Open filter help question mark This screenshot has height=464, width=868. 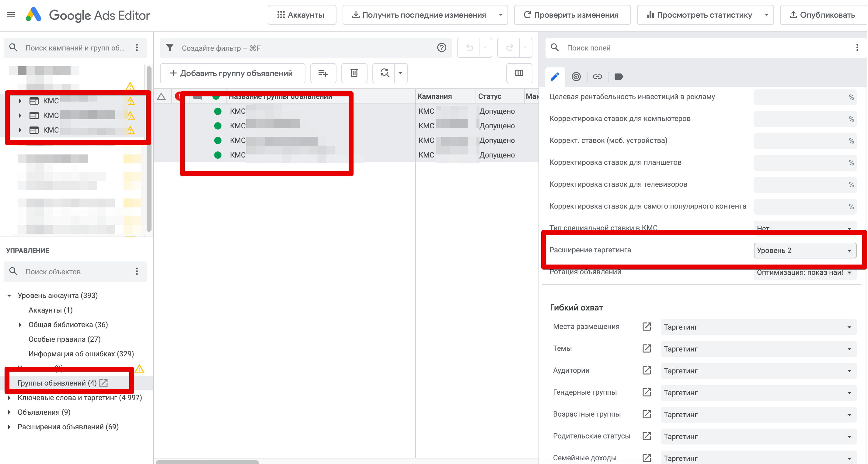coord(441,48)
